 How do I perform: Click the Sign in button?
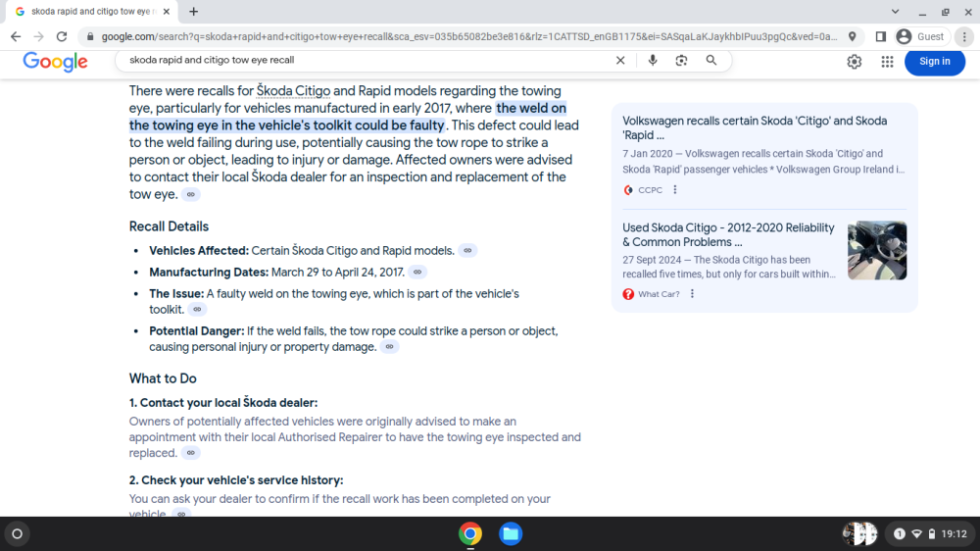pyautogui.click(x=934, y=62)
